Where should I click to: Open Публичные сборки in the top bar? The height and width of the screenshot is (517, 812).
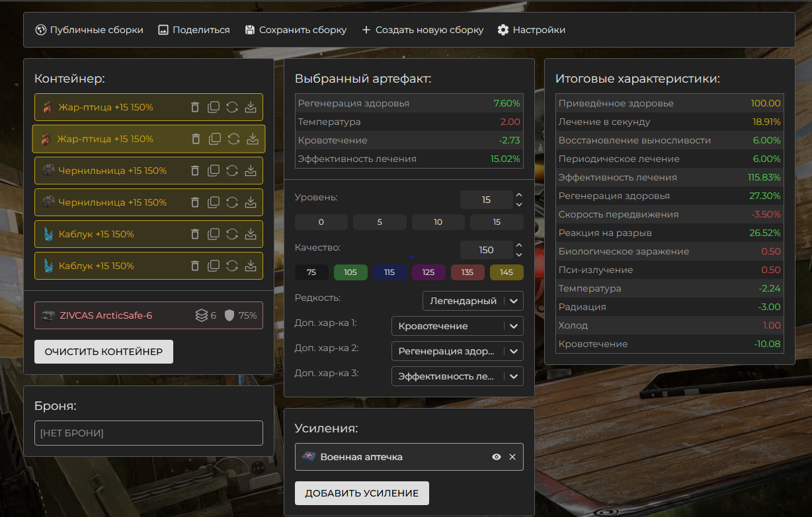coord(89,30)
